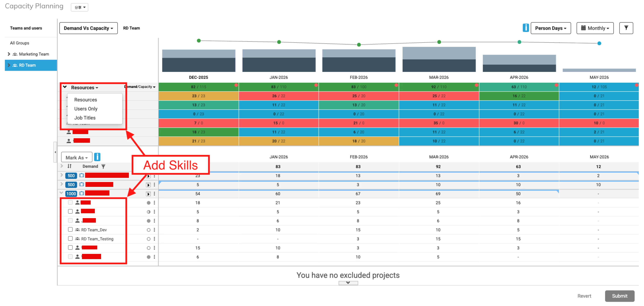The height and width of the screenshot is (306, 644).
Task: Check the RD Team_Dev checkbox
Action: pyautogui.click(x=70, y=230)
